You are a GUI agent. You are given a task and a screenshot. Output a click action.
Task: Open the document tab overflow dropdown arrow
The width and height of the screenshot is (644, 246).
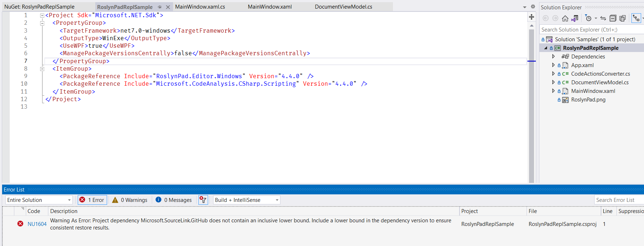[525, 7]
